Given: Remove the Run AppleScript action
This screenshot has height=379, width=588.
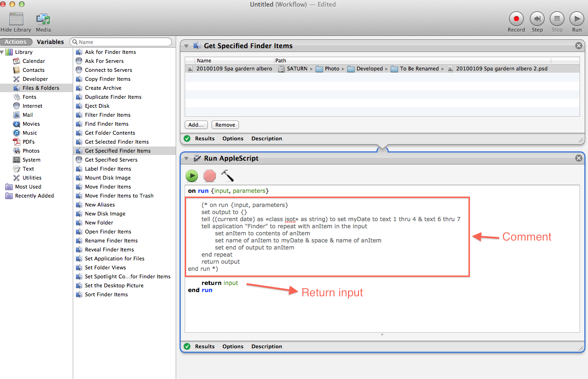Looking at the screenshot, I should pyautogui.click(x=579, y=158).
